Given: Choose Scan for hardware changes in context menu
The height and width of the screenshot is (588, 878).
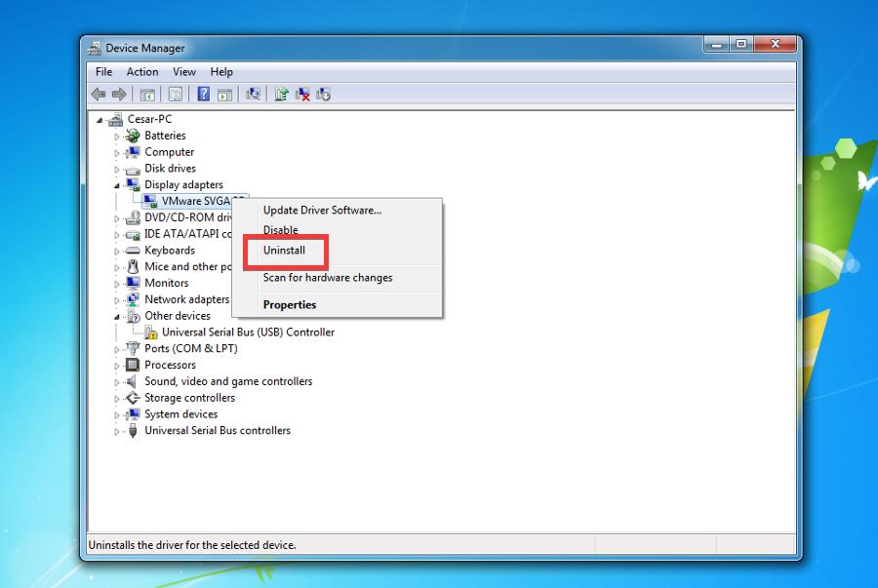Looking at the screenshot, I should [x=338, y=278].
